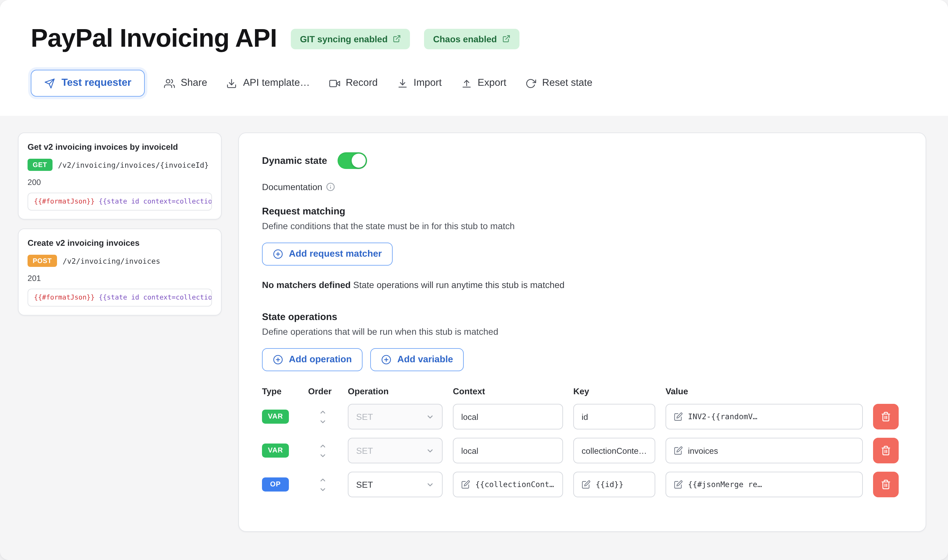Delete the jsonMerge operation row

886,484
